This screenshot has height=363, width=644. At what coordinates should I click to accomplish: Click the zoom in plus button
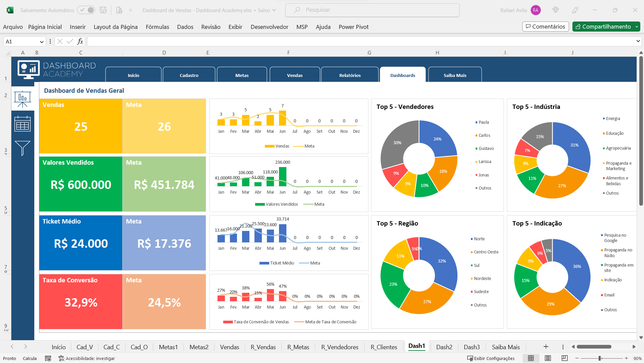pyautogui.click(x=626, y=358)
